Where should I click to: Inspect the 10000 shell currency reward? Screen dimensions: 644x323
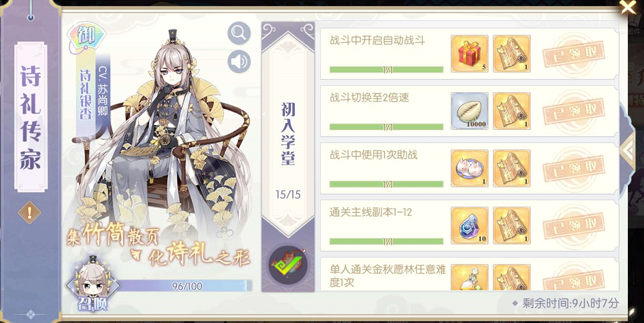click(469, 111)
